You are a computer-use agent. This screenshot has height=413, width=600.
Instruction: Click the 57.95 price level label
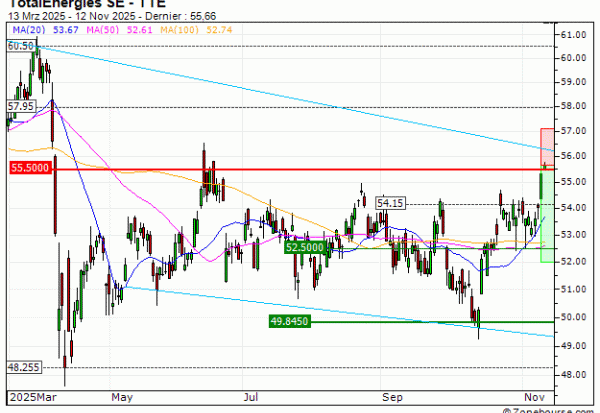pyautogui.click(x=21, y=106)
